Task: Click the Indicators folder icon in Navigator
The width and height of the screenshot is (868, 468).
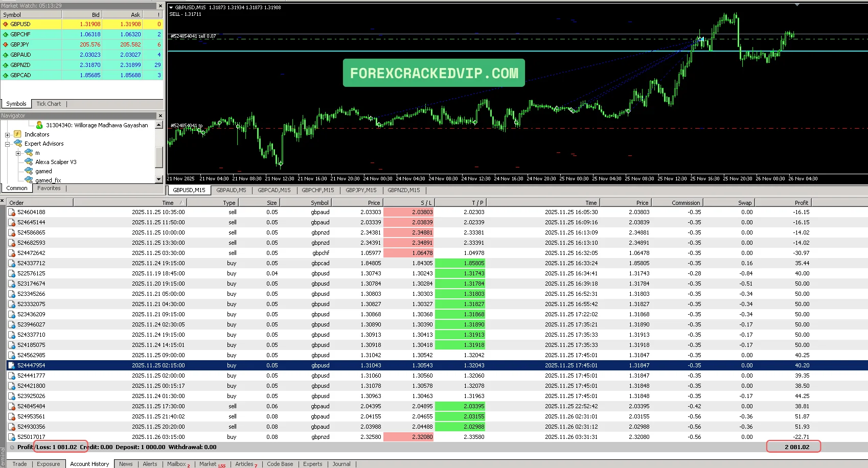Action: pos(18,134)
